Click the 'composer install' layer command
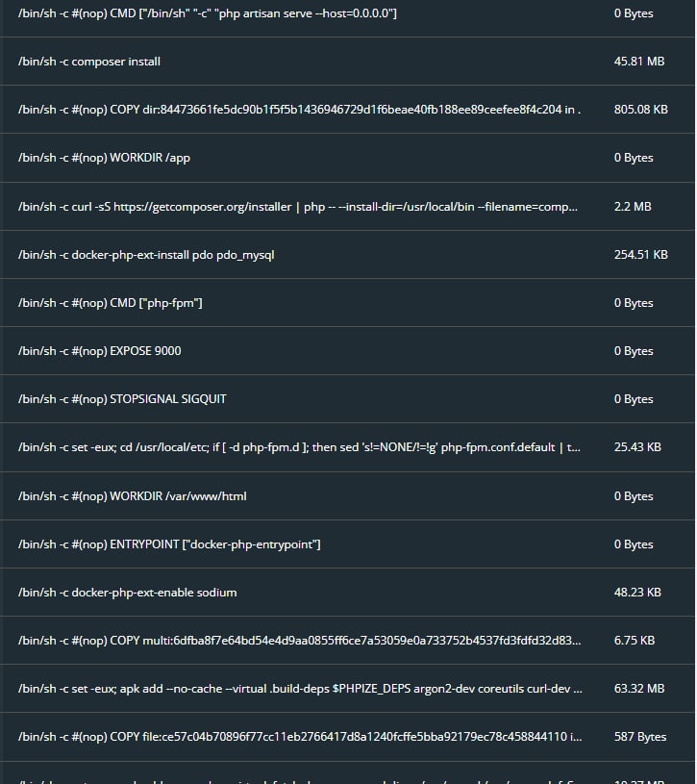 point(89,62)
